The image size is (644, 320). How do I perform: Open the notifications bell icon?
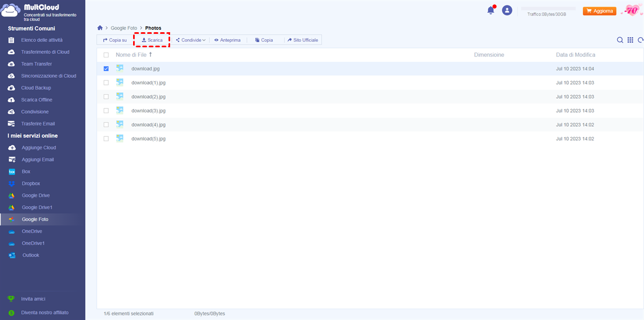(x=491, y=10)
